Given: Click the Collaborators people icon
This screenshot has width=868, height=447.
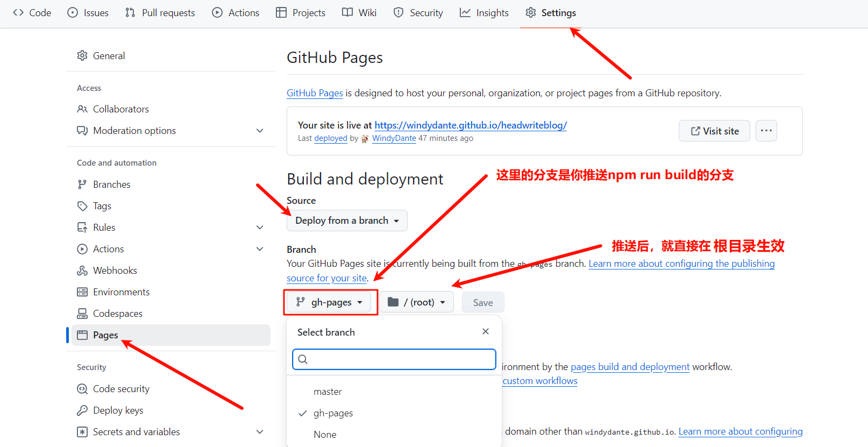Looking at the screenshot, I should tap(82, 109).
